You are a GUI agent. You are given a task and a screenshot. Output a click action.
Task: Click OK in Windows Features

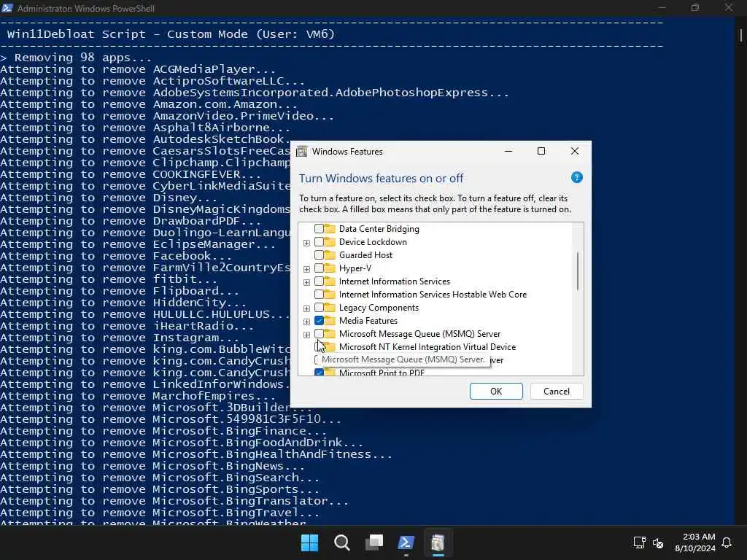click(x=496, y=391)
